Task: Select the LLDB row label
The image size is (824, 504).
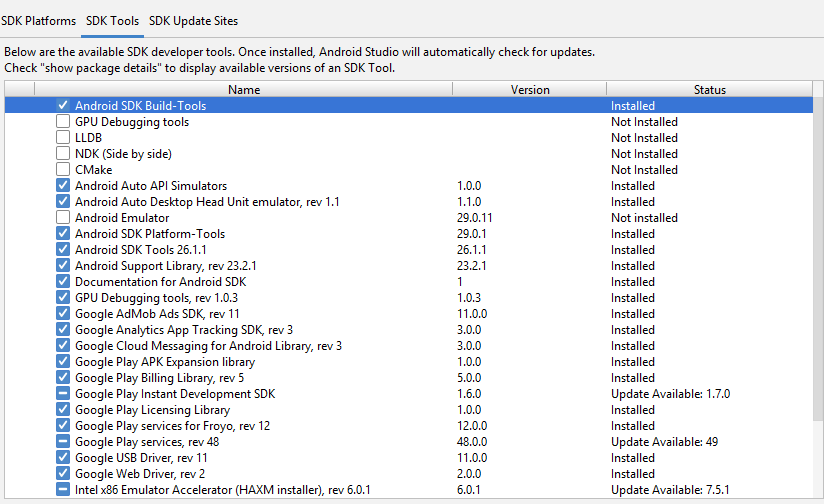Action: (88, 138)
